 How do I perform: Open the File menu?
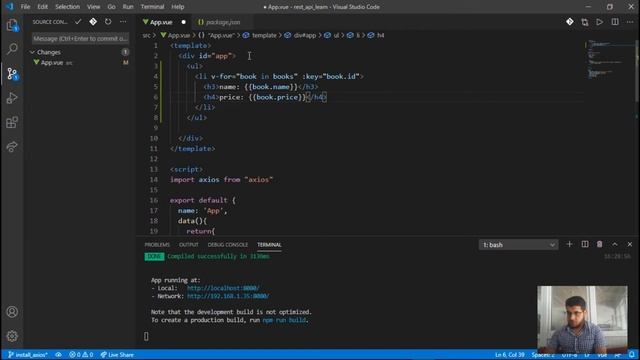tap(25, 7)
